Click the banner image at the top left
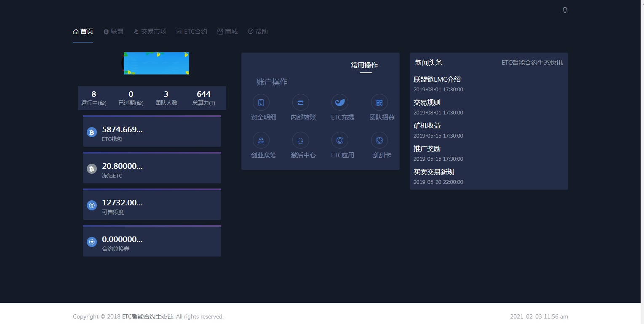 coord(156,63)
